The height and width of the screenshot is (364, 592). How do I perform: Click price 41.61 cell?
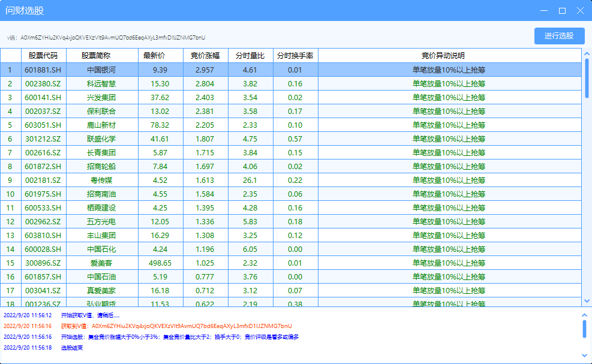[x=160, y=139]
